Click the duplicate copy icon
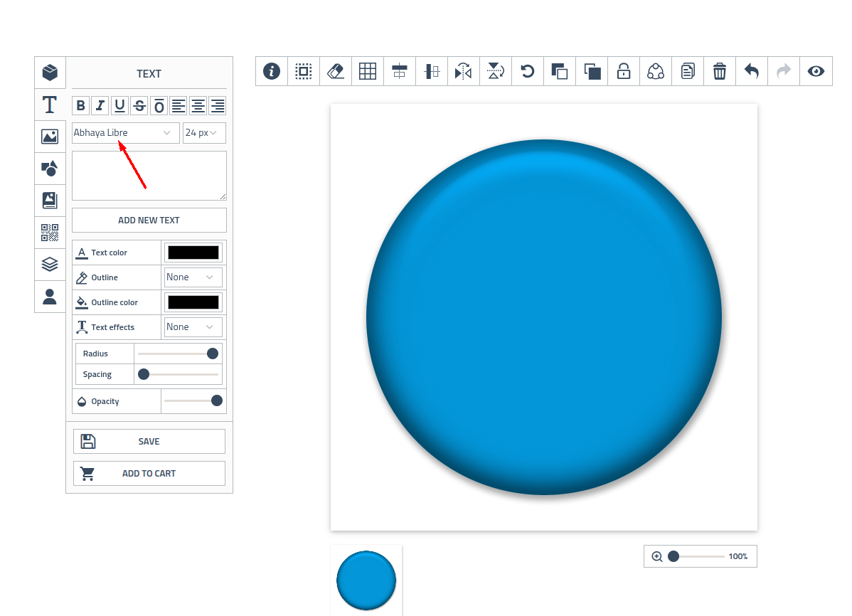Image resolution: width=852 pixels, height=616 pixels. tap(688, 71)
